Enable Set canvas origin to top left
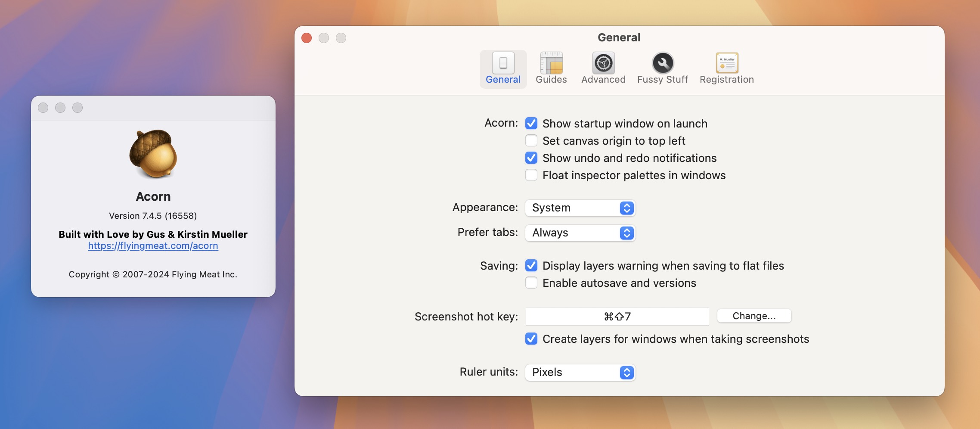 (x=531, y=141)
